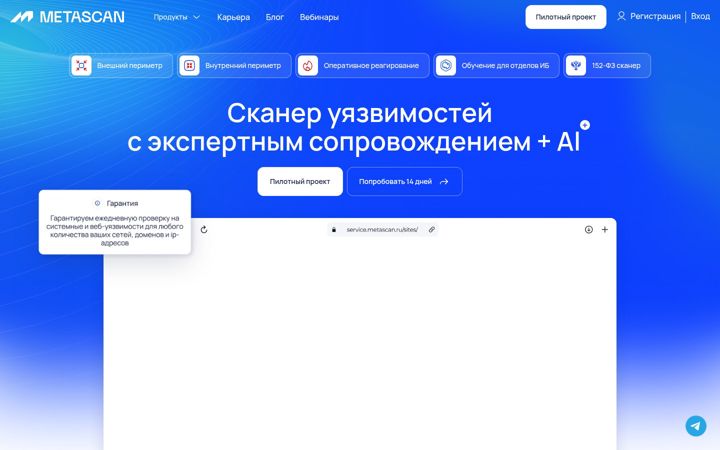Click the 152-ФЗ сканер emblem icon
Viewport: 720px width, 450px height.
[576, 65]
